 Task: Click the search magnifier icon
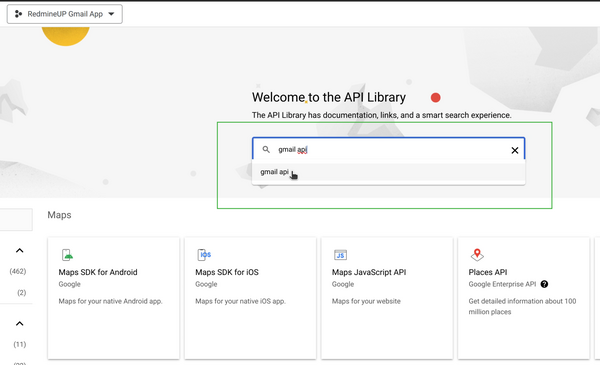[x=266, y=149]
